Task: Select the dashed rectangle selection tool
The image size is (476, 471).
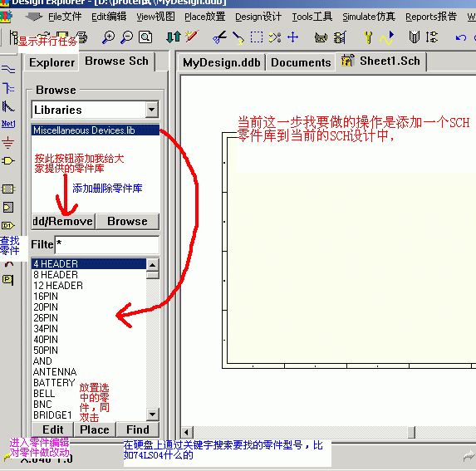Action: click(257, 37)
